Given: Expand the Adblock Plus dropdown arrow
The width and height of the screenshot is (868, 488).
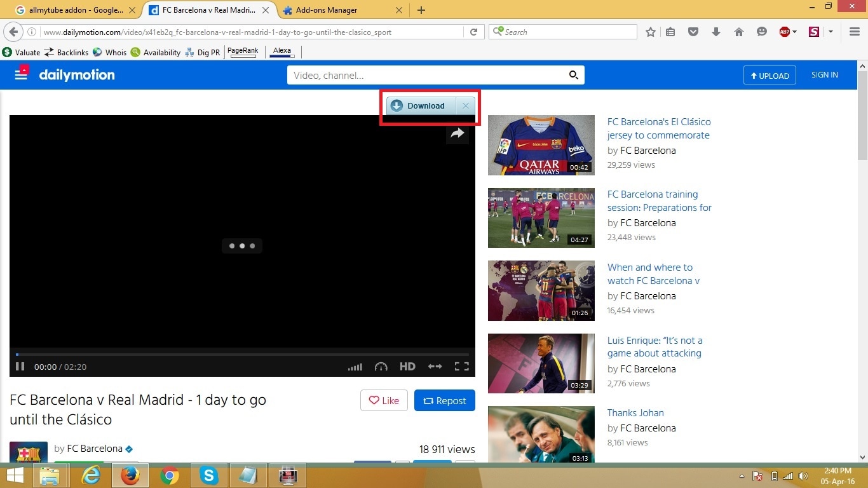Looking at the screenshot, I should click(794, 32).
